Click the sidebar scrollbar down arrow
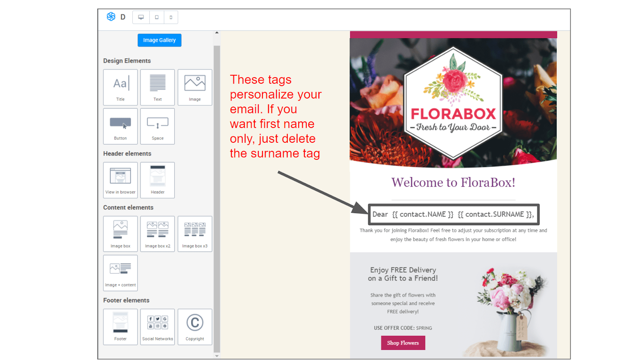The height and width of the screenshot is (362, 644). [x=217, y=356]
